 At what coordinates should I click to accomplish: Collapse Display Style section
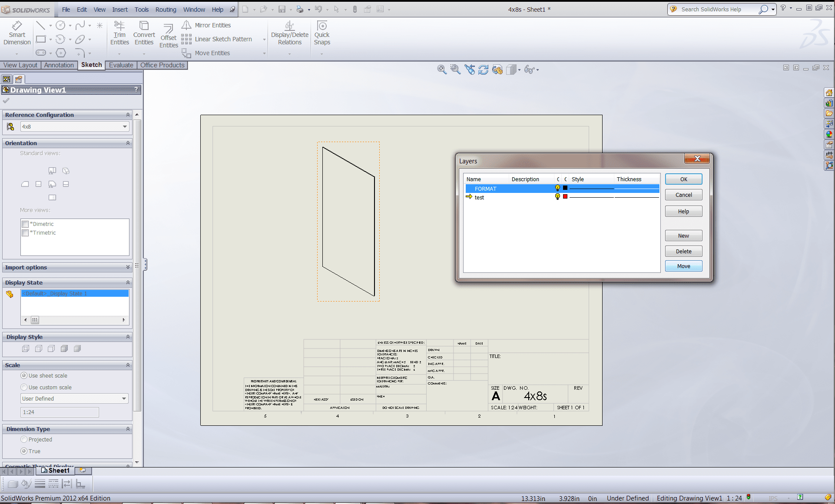click(128, 337)
